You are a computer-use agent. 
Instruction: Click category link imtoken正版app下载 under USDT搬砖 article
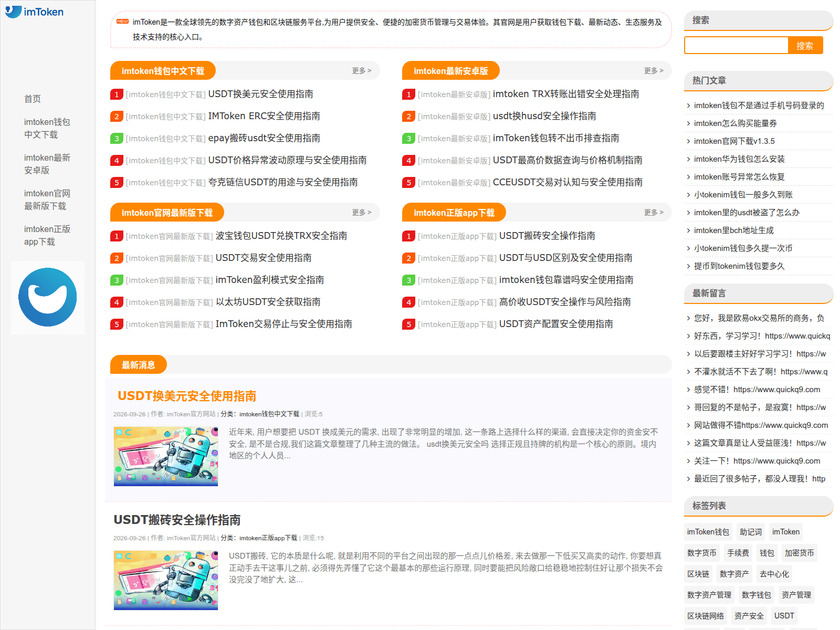(x=268, y=538)
